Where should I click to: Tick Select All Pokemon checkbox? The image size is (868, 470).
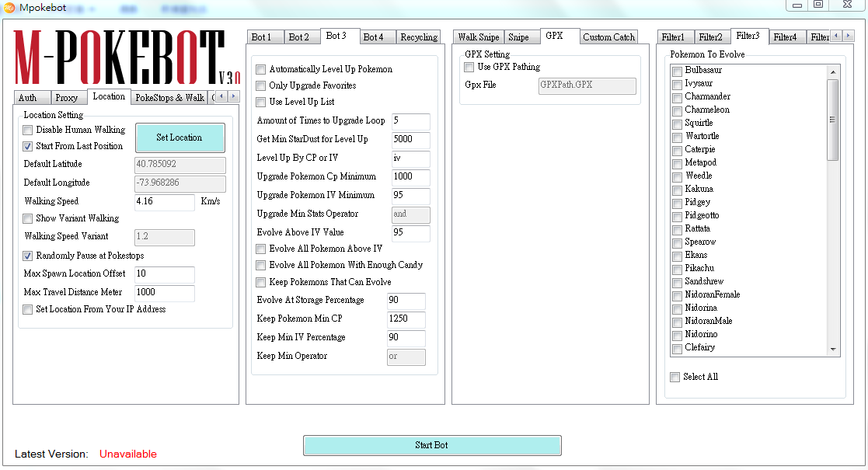click(x=675, y=377)
